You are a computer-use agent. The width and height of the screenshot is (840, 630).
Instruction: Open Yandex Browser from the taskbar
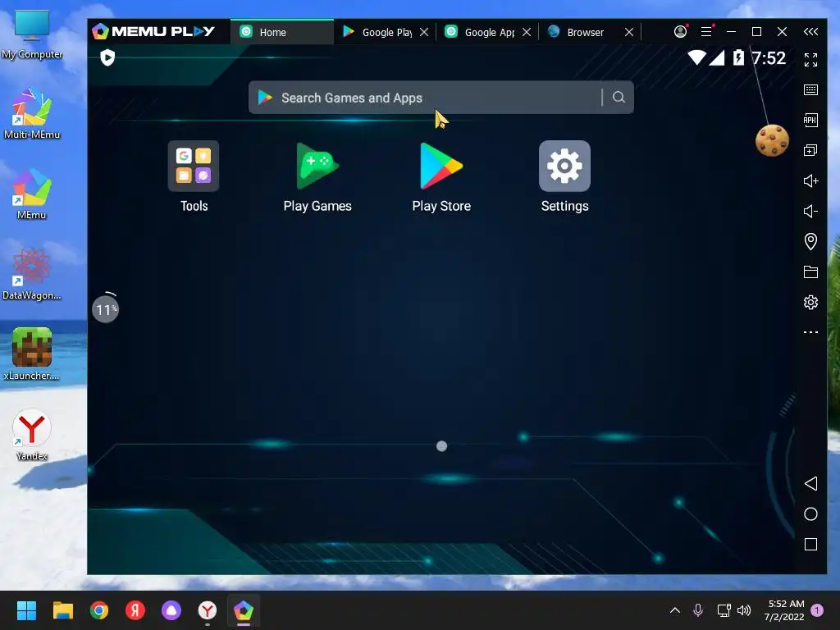coord(208,610)
